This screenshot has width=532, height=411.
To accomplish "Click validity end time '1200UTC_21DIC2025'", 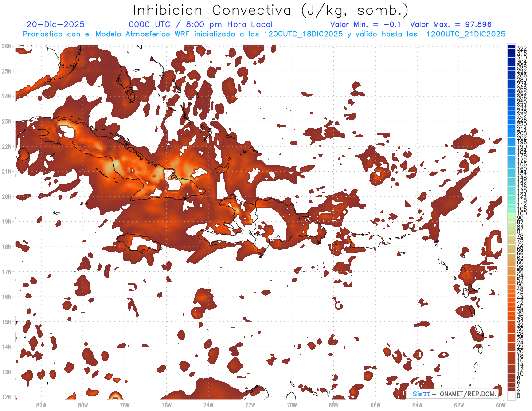I will tap(465, 34).
